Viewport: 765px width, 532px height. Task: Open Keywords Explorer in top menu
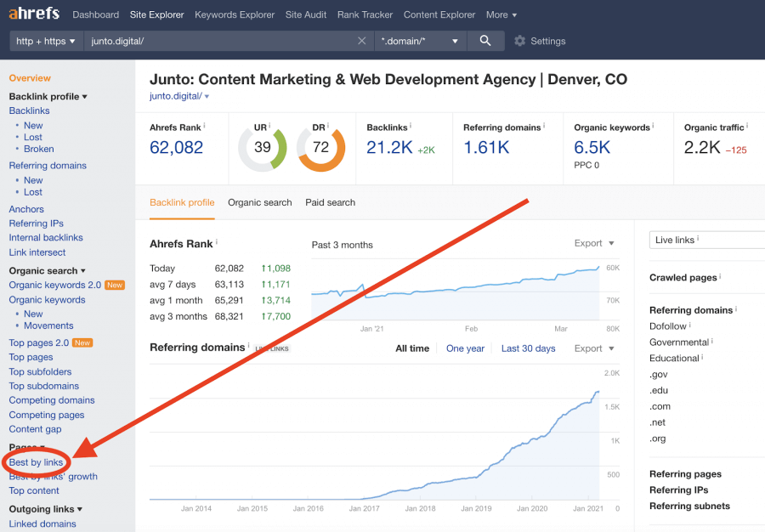click(x=235, y=14)
